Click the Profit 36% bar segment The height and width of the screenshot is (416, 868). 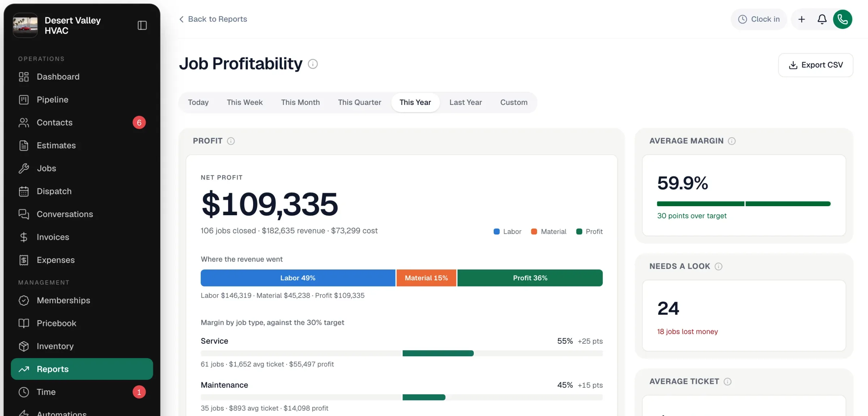(x=530, y=278)
